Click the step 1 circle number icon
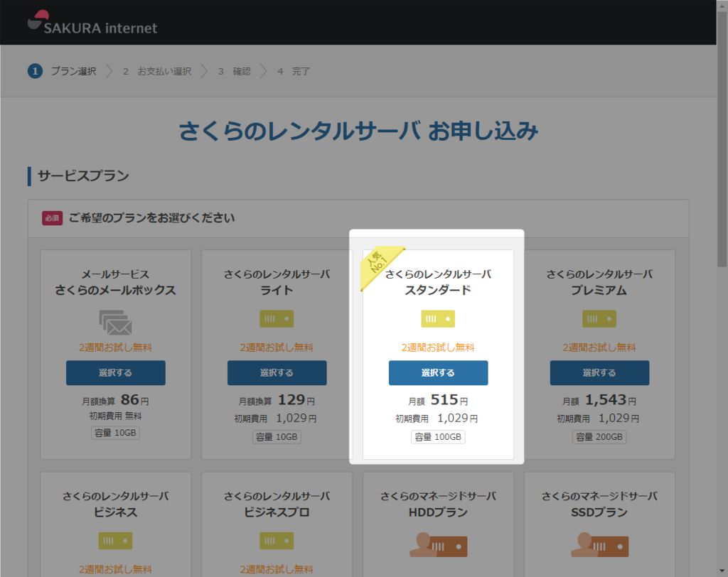This screenshot has width=728, height=577. [x=36, y=71]
